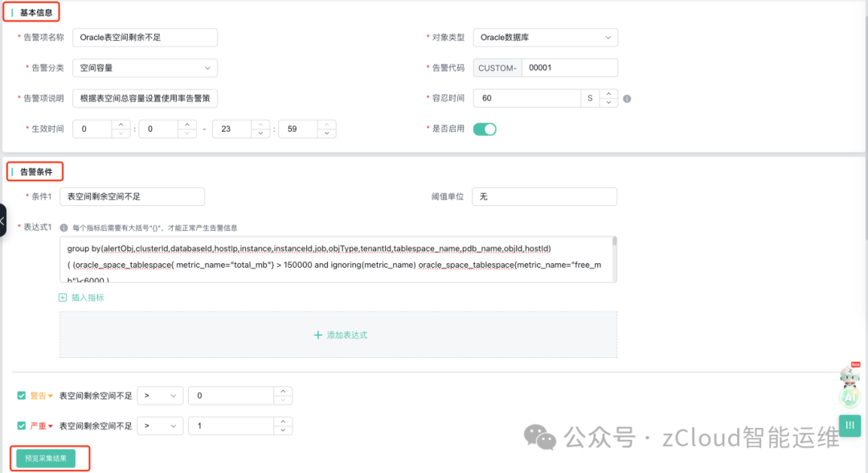Click the plus icon for 插入指标

(63, 298)
